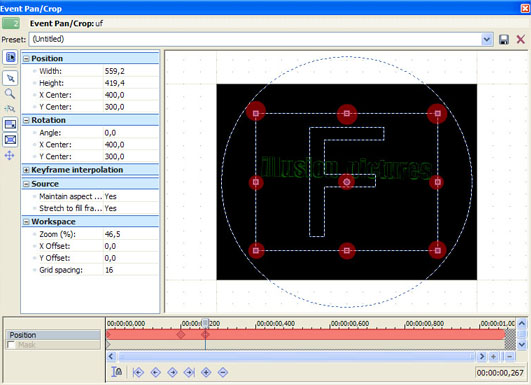Click the Delete Keyframe minus diamond button
Image resolution: width=531 pixels, height=385 pixels.
tap(223, 372)
